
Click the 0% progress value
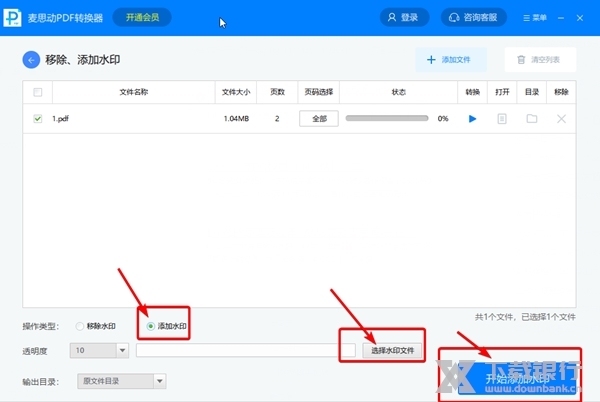pos(443,119)
